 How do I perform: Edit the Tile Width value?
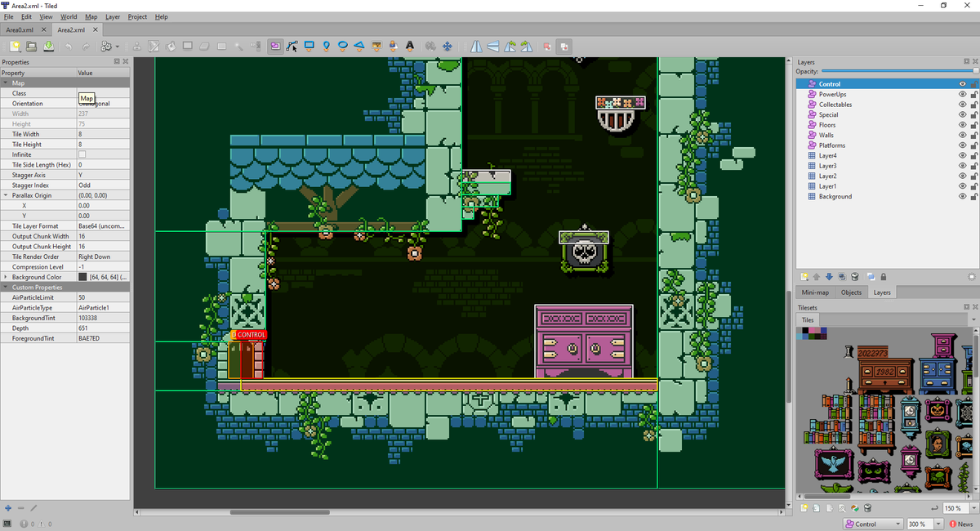pos(102,134)
